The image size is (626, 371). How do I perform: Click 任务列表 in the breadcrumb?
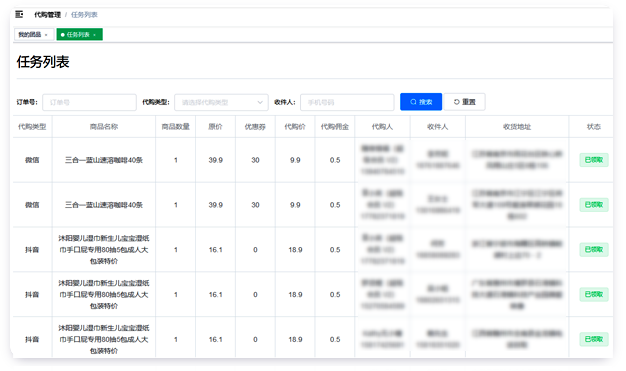(x=84, y=15)
